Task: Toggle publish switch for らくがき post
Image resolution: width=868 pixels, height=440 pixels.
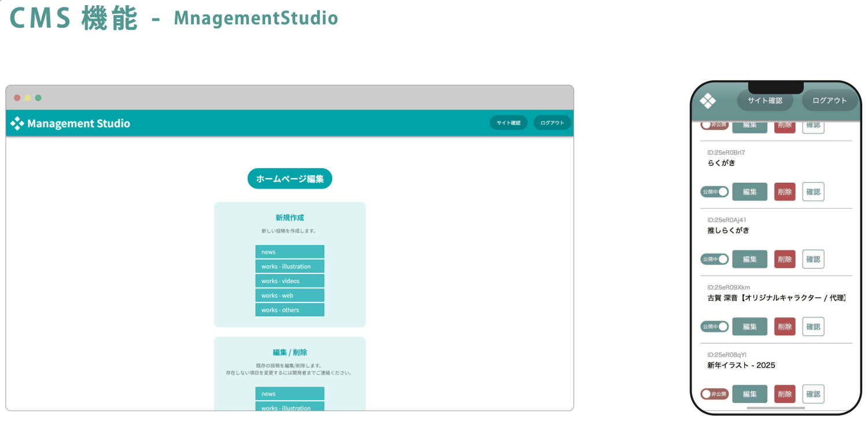Action: tap(714, 192)
